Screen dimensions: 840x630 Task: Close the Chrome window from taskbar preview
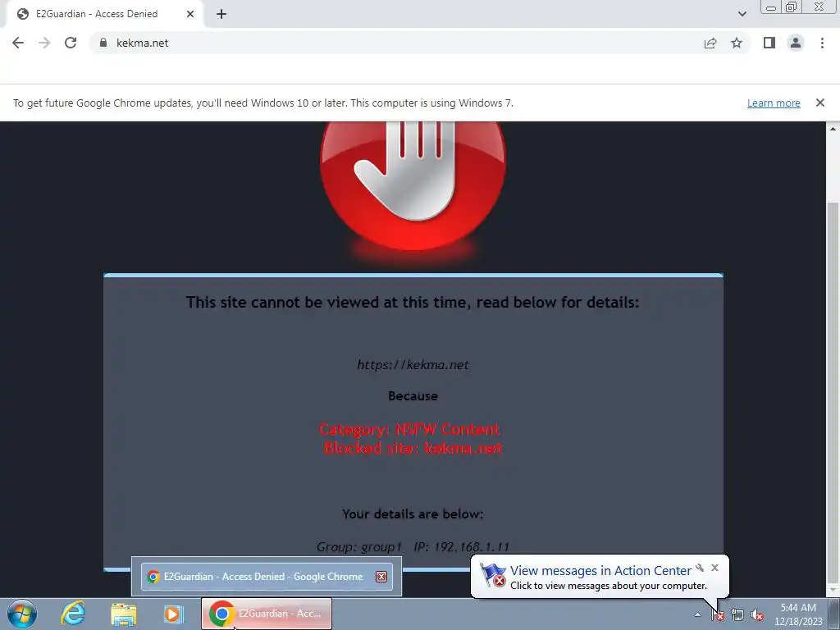tap(381, 577)
